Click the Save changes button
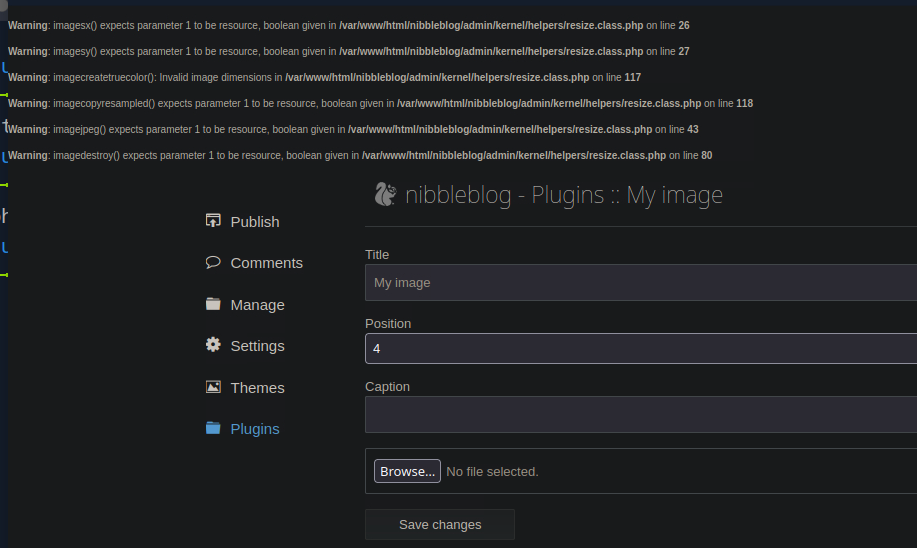The width and height of the screenshot is (917, 548). (440, 525)
